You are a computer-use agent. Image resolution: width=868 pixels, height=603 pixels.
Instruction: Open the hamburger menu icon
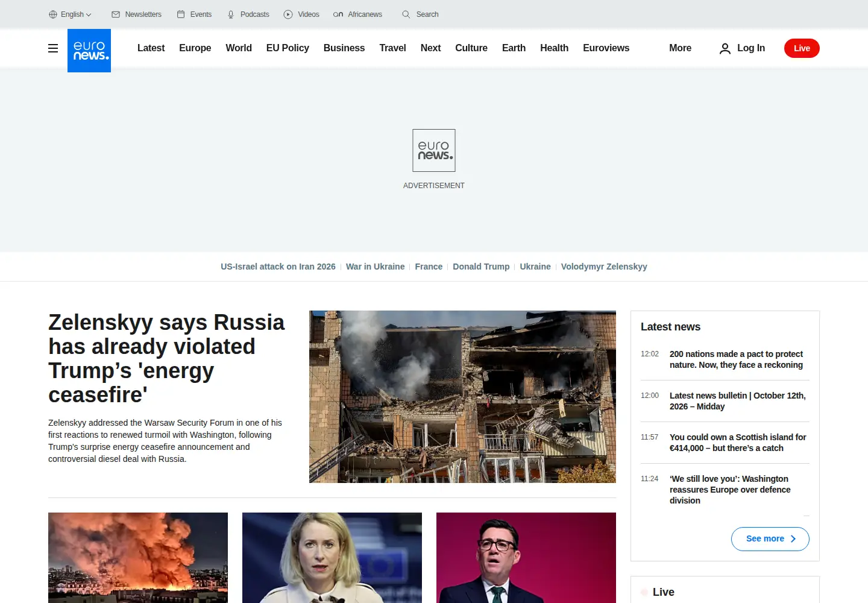coord(53,48)
